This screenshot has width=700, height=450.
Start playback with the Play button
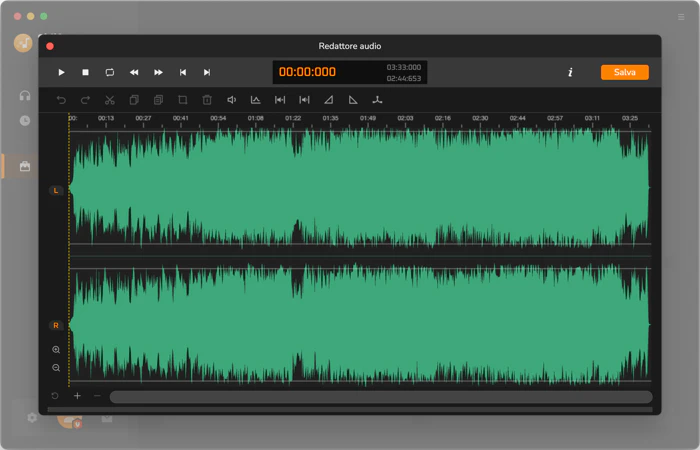tap(61, 72)
